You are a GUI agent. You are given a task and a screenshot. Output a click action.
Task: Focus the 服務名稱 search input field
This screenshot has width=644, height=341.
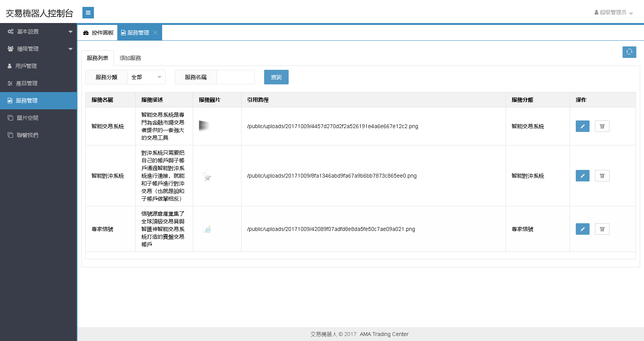(x=236, y=77)
